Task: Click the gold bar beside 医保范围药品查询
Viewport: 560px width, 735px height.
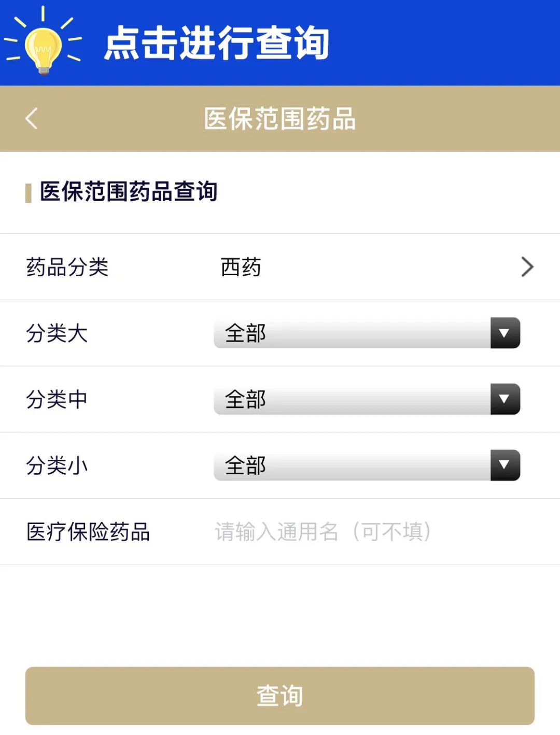Action: click(29, 193)
